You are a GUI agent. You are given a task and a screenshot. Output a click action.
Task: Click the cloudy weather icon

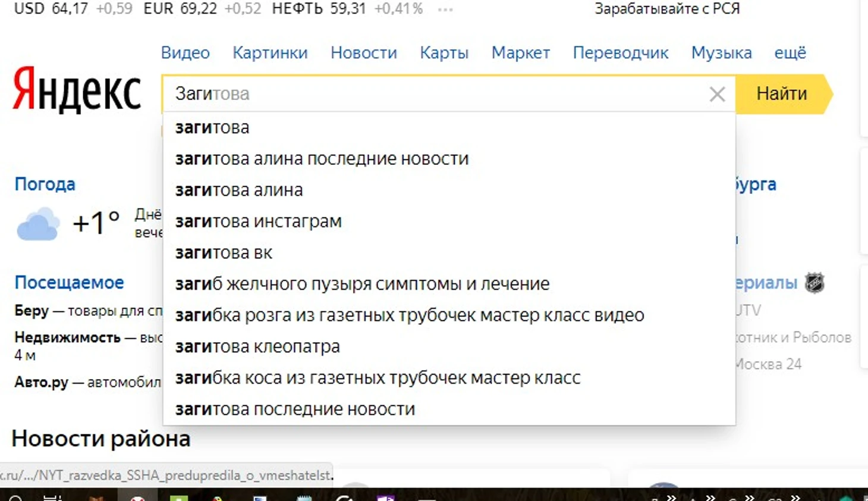point(38,224)
